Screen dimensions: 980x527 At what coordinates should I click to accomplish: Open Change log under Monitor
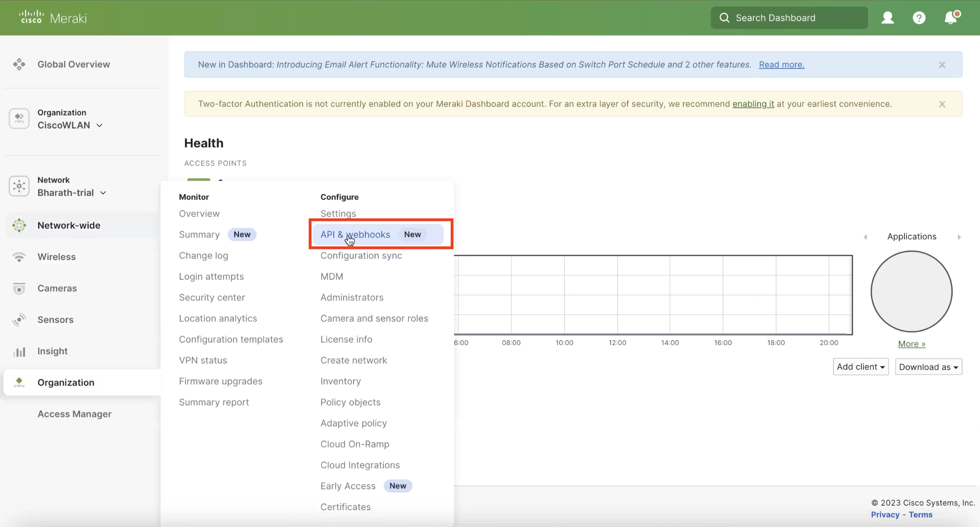203,255
